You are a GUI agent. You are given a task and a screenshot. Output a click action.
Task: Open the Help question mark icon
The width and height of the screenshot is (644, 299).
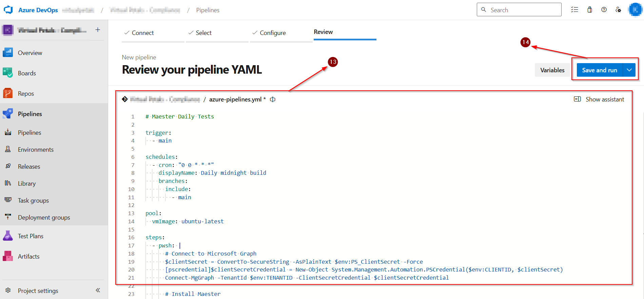click(604, 10)
